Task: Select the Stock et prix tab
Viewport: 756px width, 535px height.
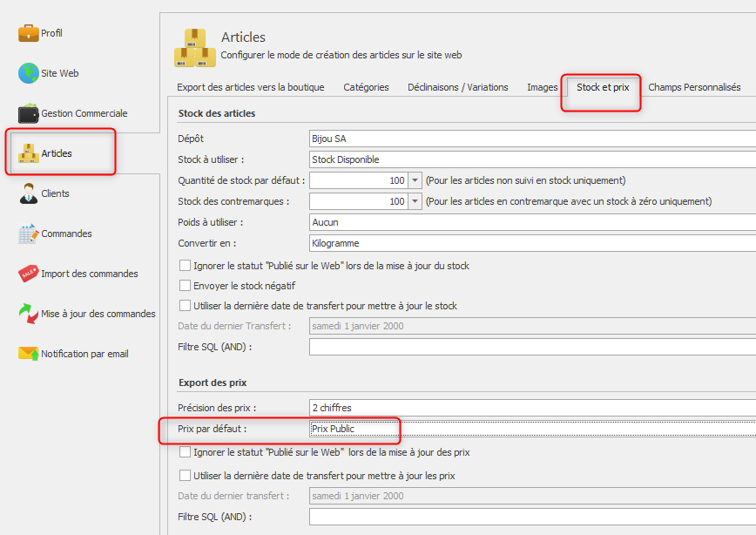Action: pyautogui.click(x=603, y=87)
